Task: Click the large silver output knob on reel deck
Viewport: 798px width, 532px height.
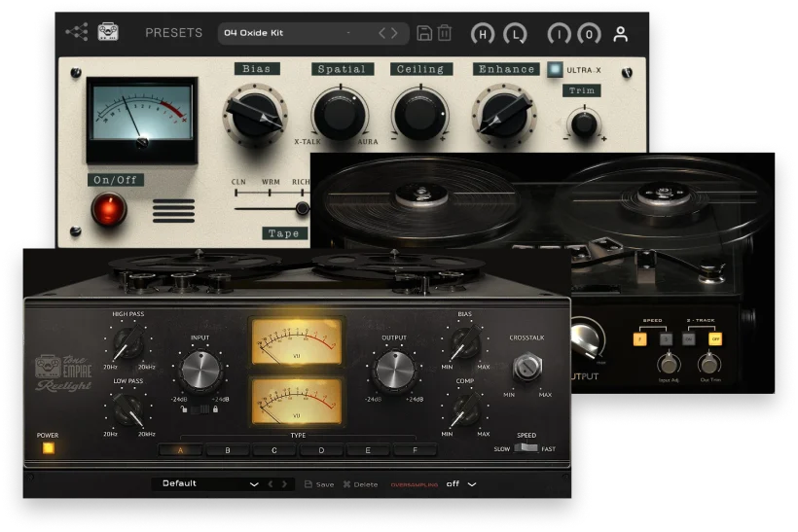Action: pos(587,337)
